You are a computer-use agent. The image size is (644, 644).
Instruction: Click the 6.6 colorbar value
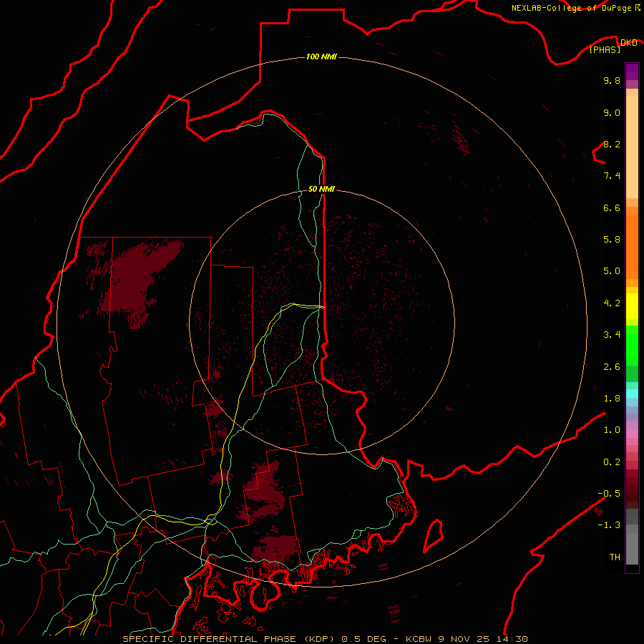pyautogui.click(x=612, y=208)
